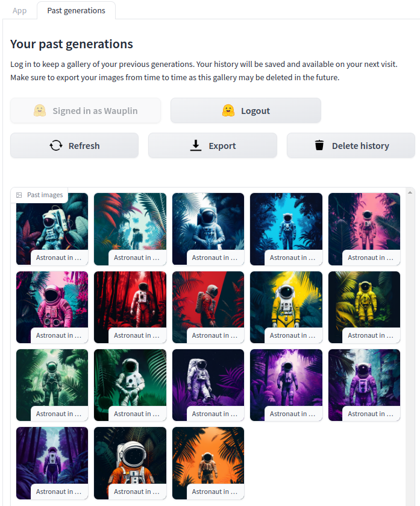The width and height of the screenshot is (420, 506).
Task: Click the download arrow icon on Export
Action: [x=195, y=145]
